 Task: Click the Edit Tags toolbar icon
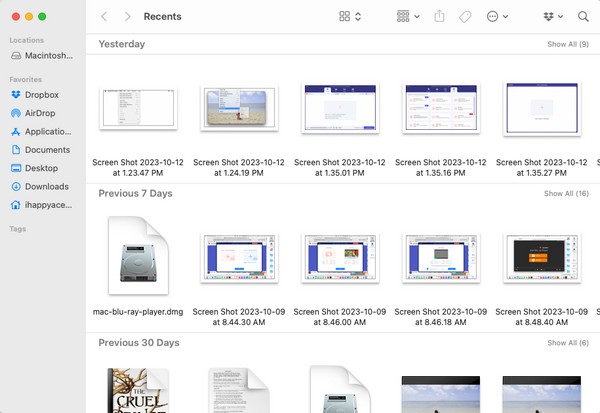coord(465,17)
